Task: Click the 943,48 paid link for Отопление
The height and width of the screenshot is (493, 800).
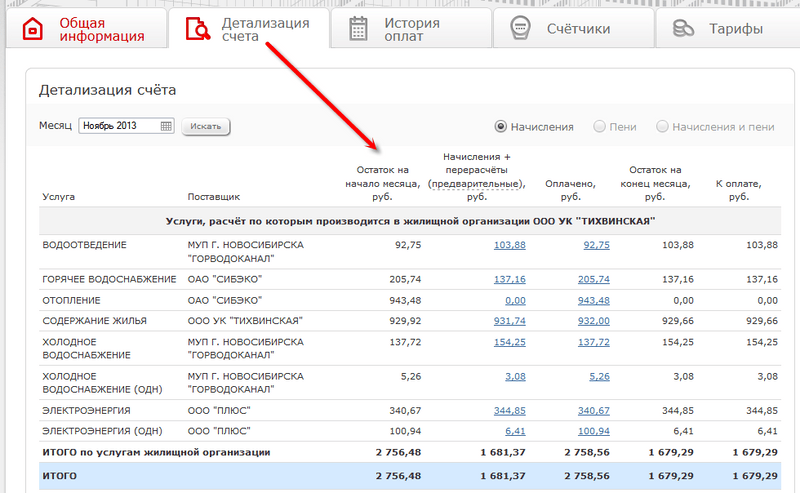Action: [x=593, y=300]
